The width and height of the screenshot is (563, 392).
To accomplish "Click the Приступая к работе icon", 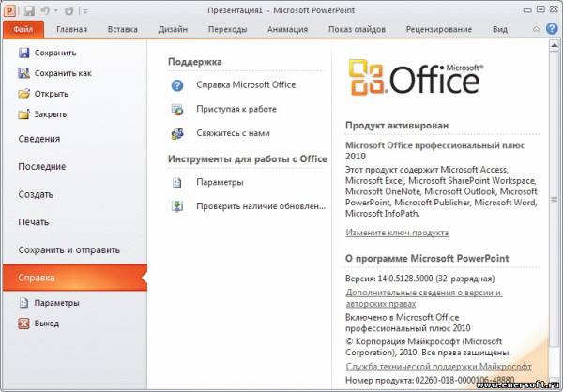I will point(177,109).
